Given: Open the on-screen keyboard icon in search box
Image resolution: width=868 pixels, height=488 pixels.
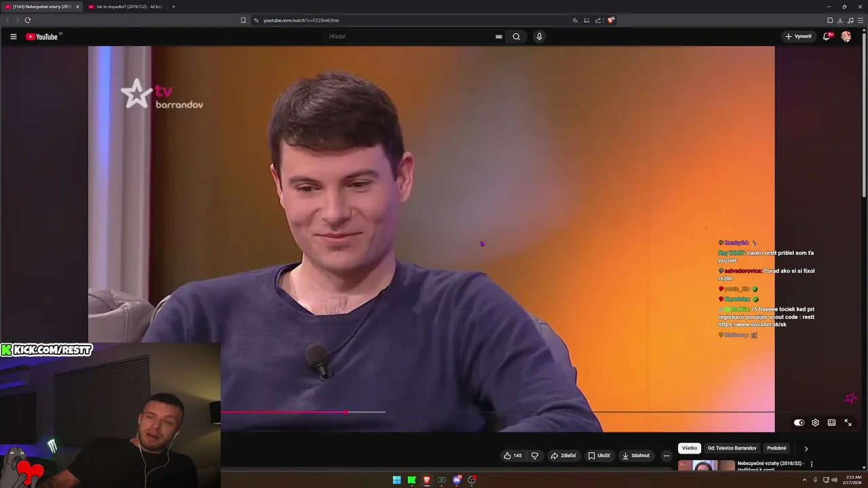Looking at the screenshot, I should 498,37.
